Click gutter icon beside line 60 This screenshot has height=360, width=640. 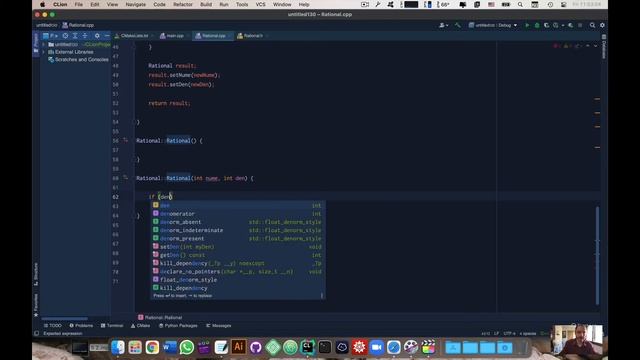125,178
